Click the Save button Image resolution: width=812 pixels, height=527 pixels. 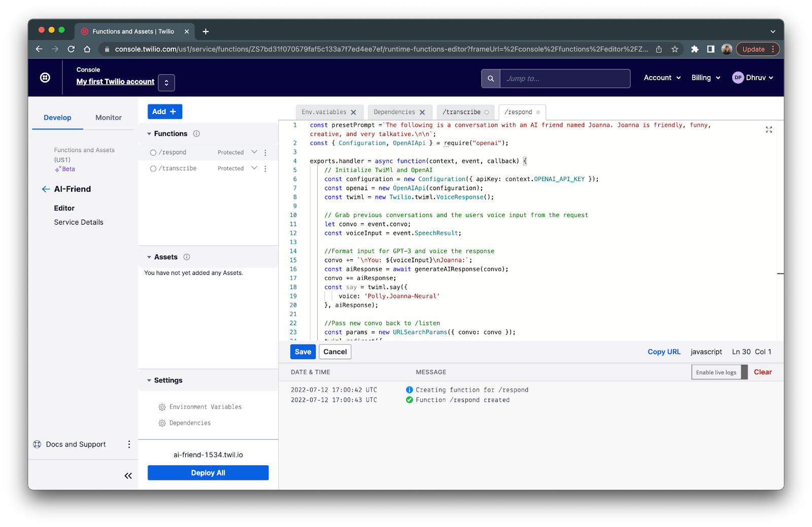(x=303, y=352)
